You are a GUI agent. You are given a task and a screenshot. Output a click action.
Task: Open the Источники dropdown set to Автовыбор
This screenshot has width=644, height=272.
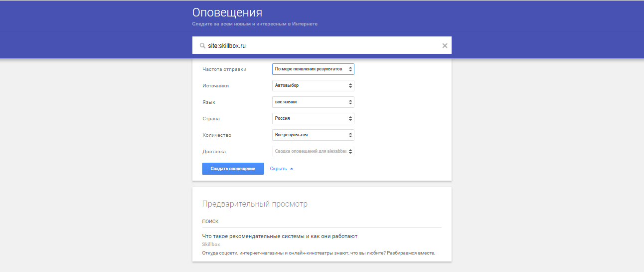pyautogui.click(x=313, y=85)
